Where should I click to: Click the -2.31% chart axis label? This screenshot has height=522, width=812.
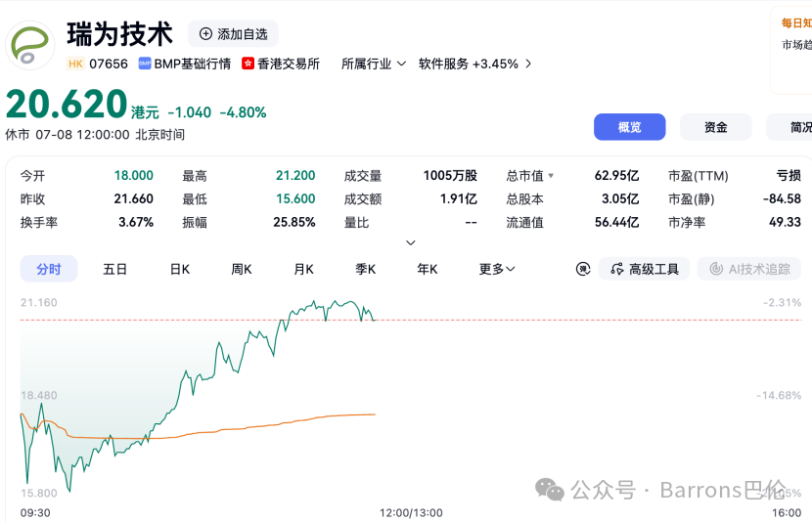click(782, 302)
